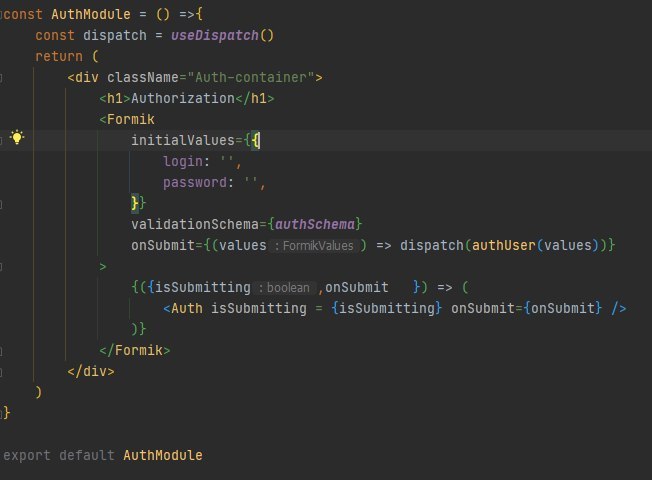Click the opening Formik tag name
The width and height of the screenshot is (652, 480).
pyautogui.click(x=131, y=120)
